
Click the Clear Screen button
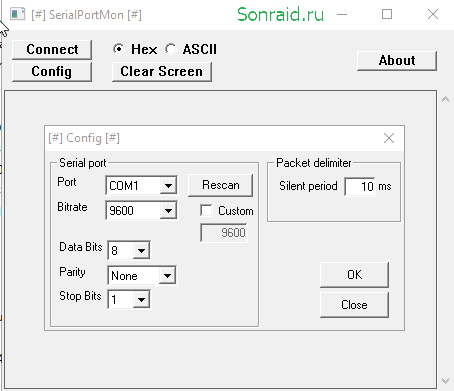[x=162, y=72]
